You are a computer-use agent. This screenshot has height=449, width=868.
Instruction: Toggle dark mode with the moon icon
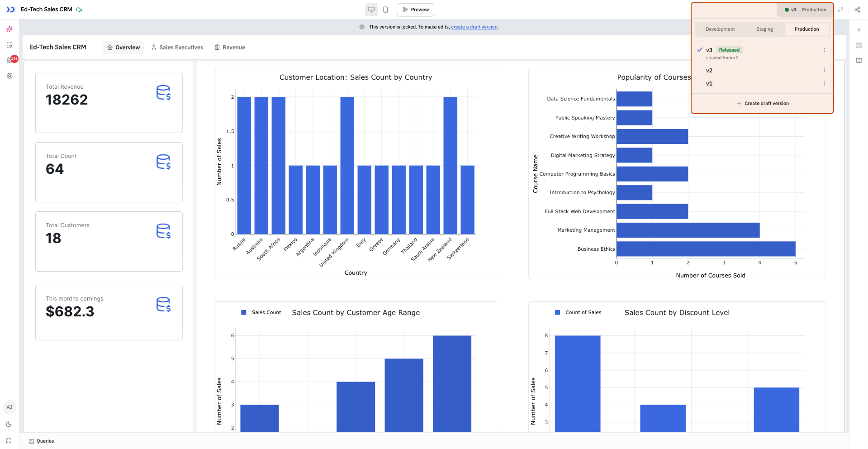(x=9, y=424)
